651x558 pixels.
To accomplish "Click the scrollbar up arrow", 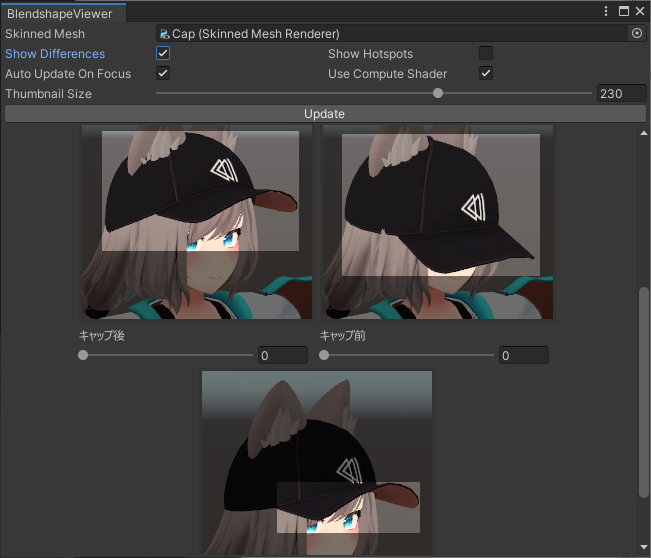I will point(644,133).
